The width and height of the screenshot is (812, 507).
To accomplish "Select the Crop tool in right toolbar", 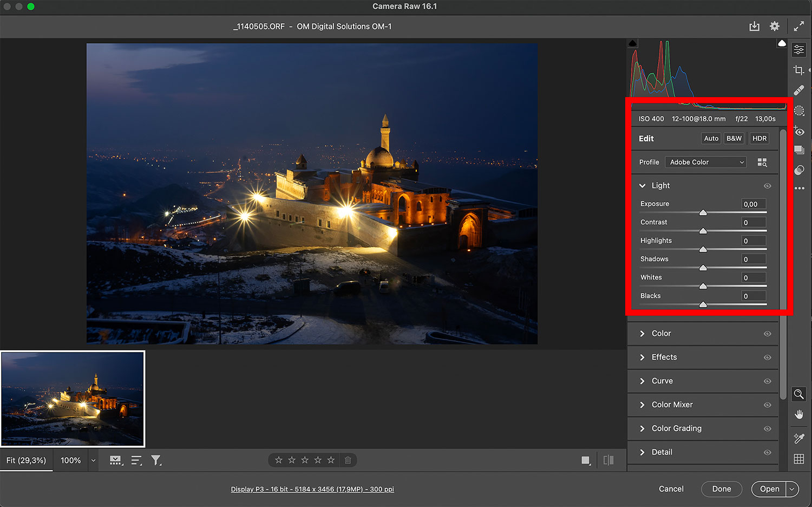I will 798,70.
